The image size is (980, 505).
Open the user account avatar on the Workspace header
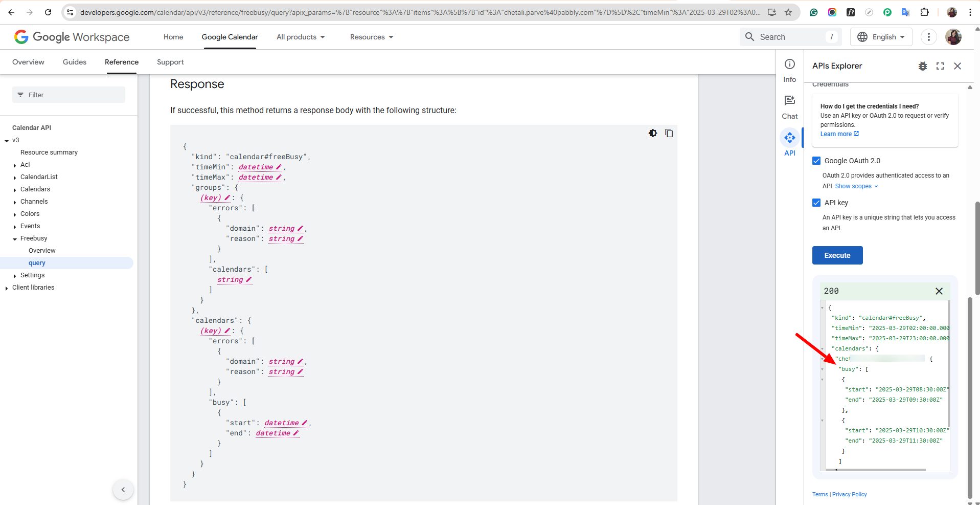[953, 37]
